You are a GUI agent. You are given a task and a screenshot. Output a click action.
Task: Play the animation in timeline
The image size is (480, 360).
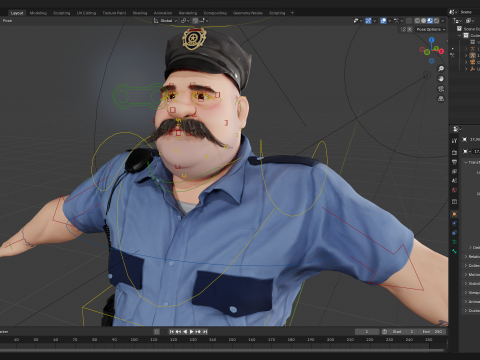tap(192, 332)
